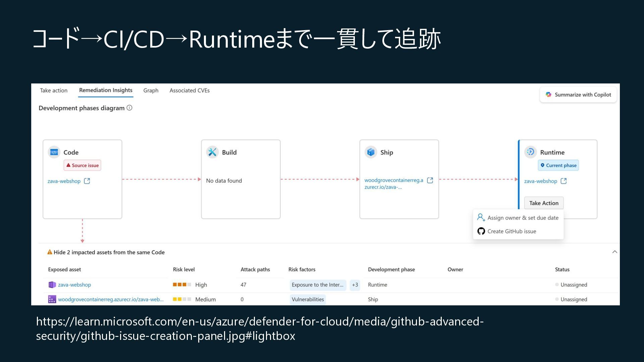Open zava-webshop link in exposed assets table
The image size is (644, 362).
(74, 285)
